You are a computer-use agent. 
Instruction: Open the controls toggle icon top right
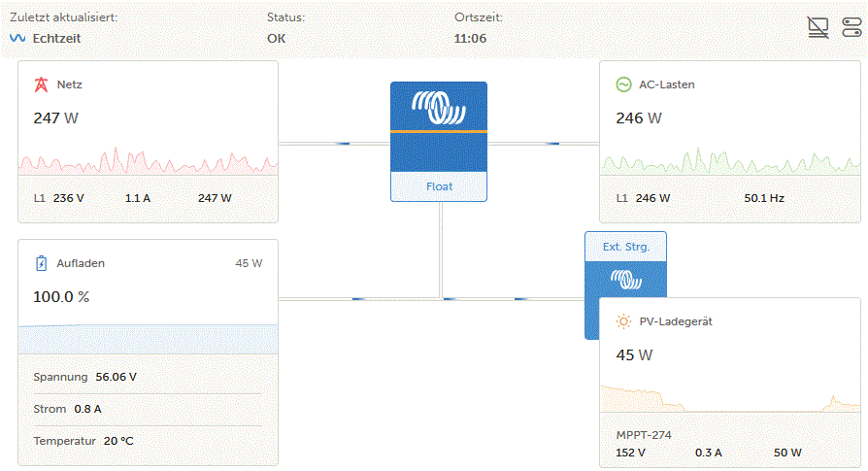pyautogui.click(x=851, y=27)
